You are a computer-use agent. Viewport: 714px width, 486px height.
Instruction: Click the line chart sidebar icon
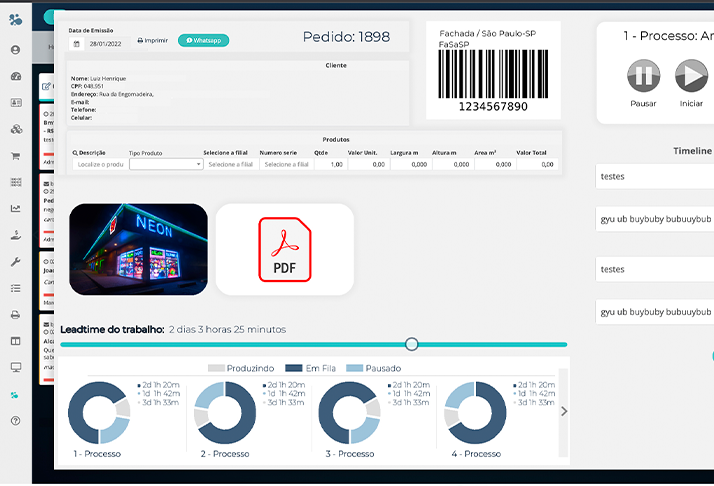coord(15,208)
